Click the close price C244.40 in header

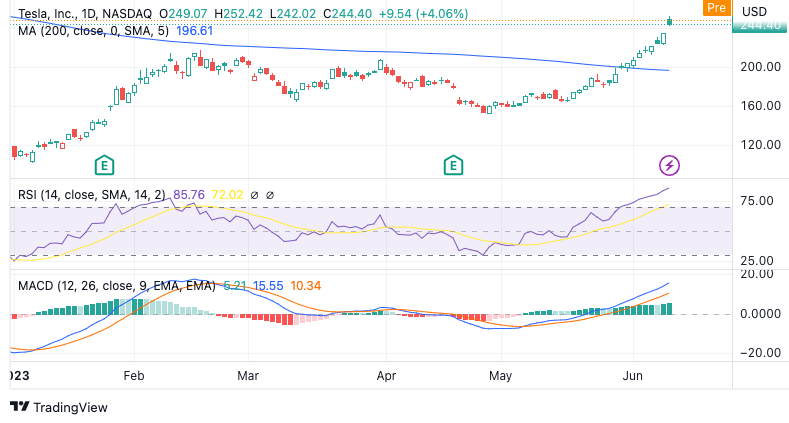point(347,14)
